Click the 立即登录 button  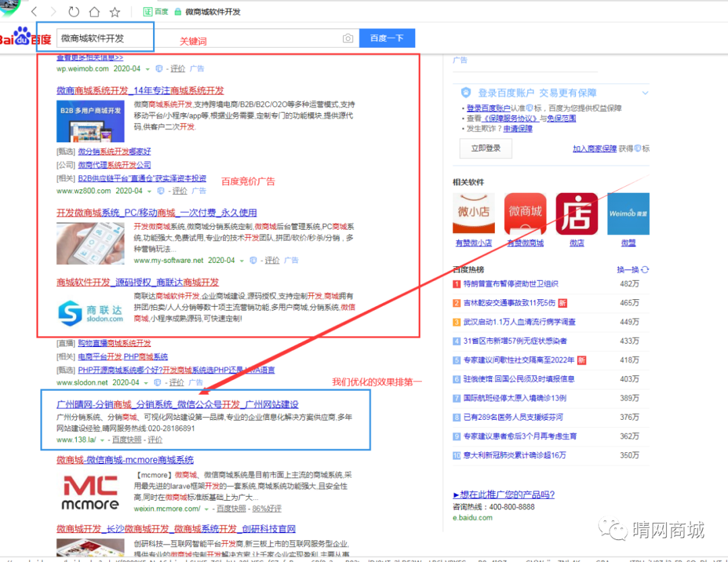click(x=485, y=148)
